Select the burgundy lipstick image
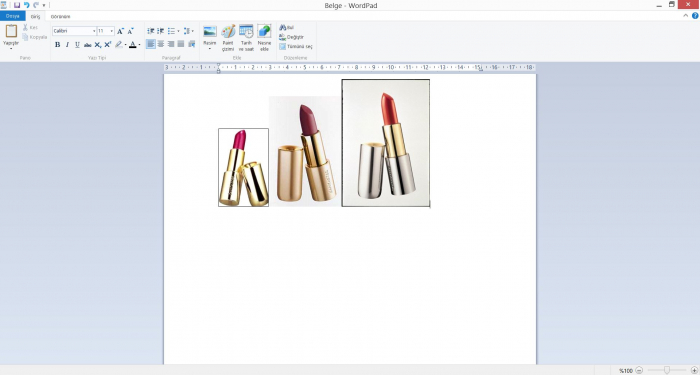The height and width of the screenshot is (375, 700). [x=305, y=151]
